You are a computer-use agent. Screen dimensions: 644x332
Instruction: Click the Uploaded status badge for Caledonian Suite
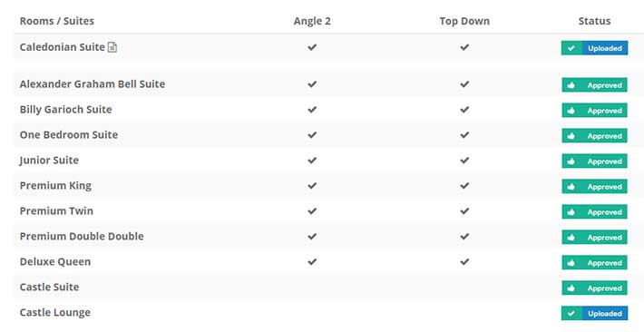[x=594, y=48]
